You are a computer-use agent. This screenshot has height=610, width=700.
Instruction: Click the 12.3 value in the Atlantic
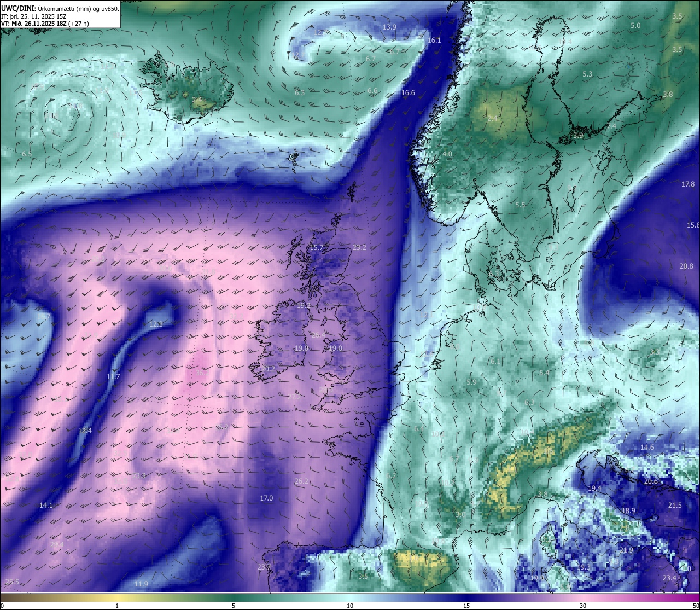click(x=156, y=324)
